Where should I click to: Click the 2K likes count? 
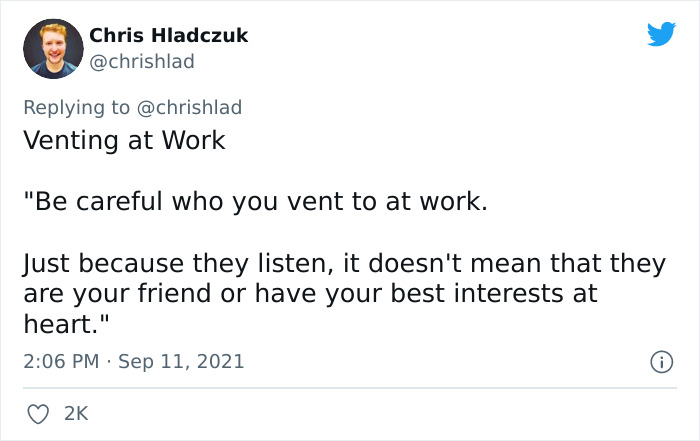click(76, 413)
